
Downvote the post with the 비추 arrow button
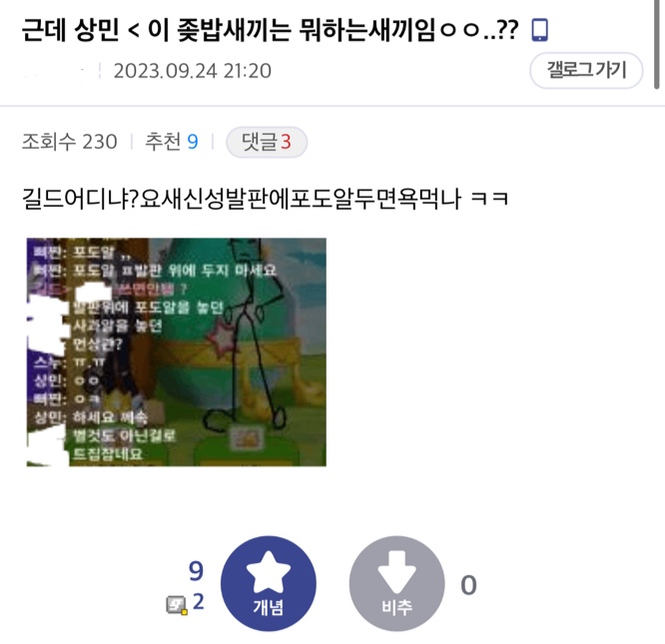click(x=397, y=584)
